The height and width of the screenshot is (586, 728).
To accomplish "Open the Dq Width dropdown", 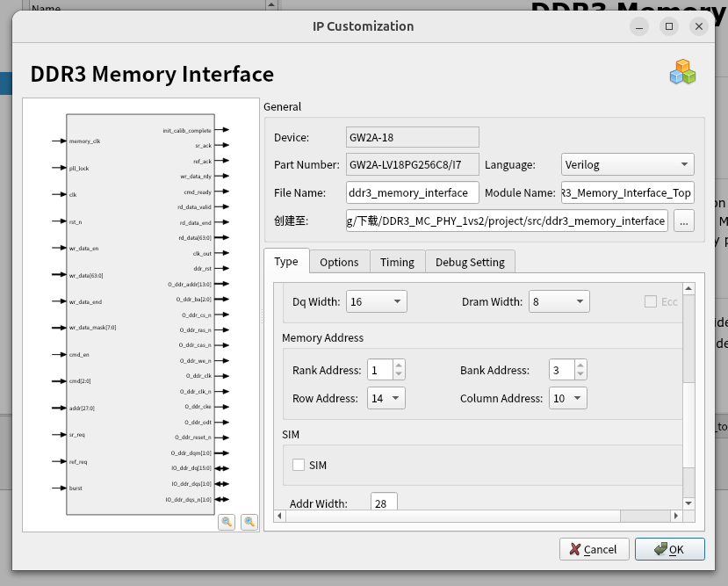I will 377,302.
